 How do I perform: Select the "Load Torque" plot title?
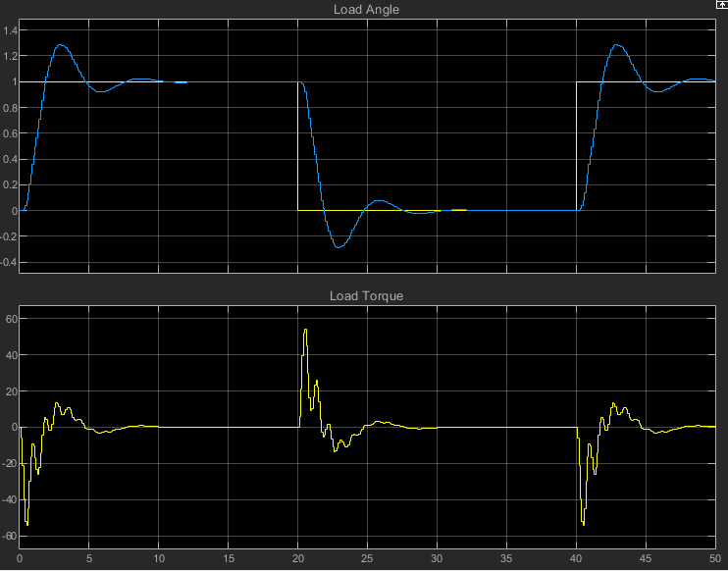point(366,296)
